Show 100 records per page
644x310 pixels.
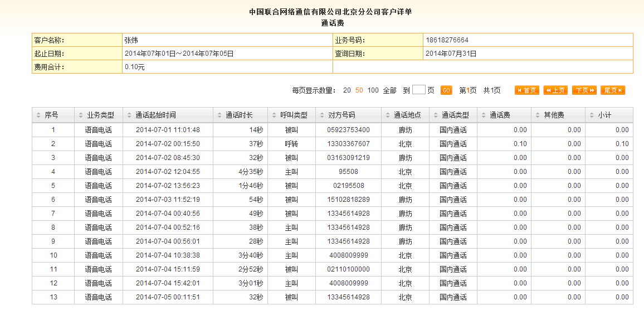pos(373,90)
